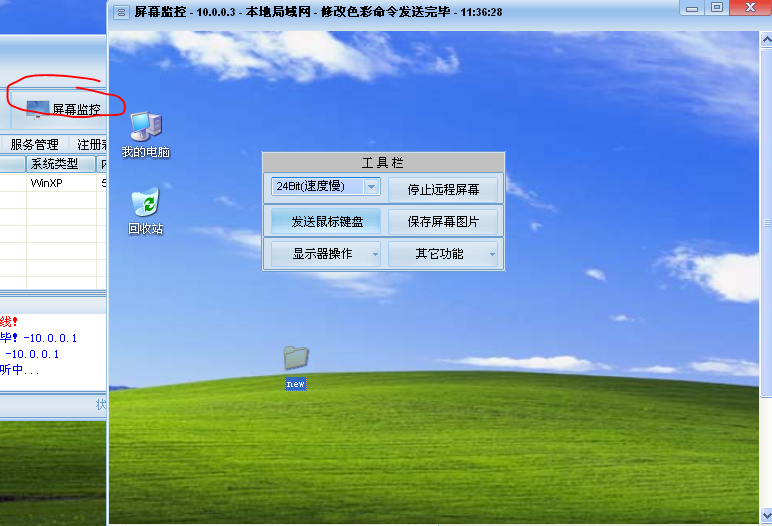Click 停止远程屏幕 button

(443, 190)
